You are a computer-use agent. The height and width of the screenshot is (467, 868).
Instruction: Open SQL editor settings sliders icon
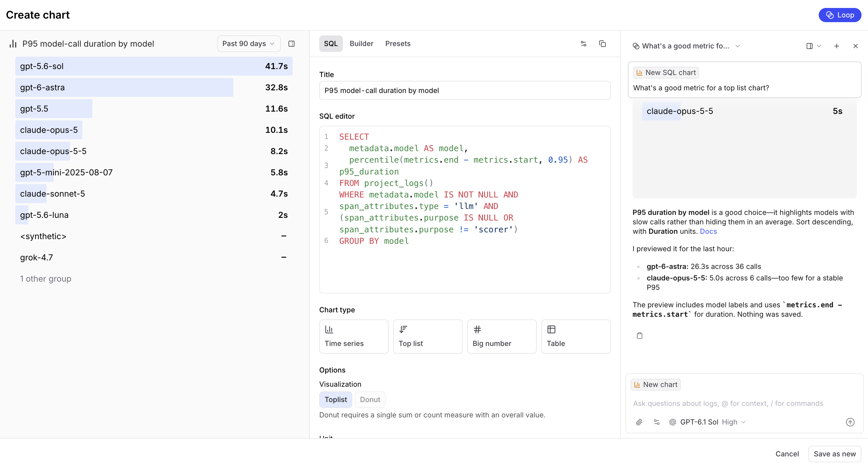point(584,44)
